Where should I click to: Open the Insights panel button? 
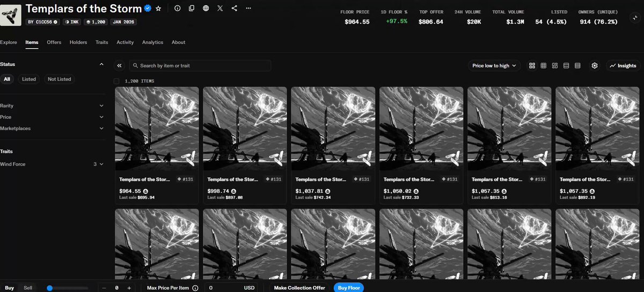point(623,65)
